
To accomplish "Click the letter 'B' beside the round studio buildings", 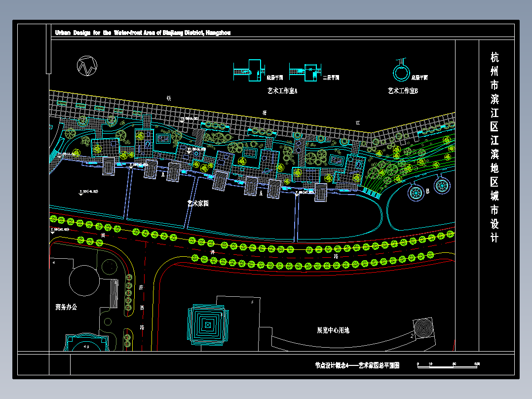I will point(427,191).
